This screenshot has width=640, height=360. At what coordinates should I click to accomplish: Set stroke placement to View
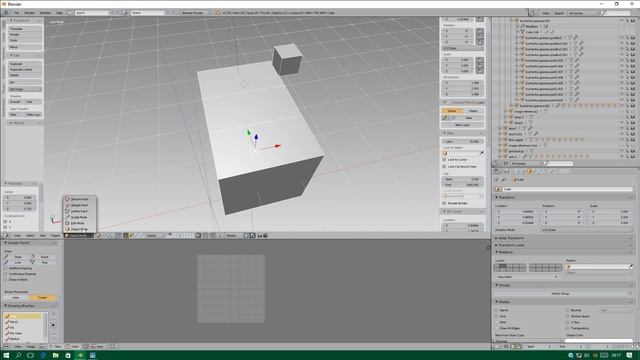[16, 298]
